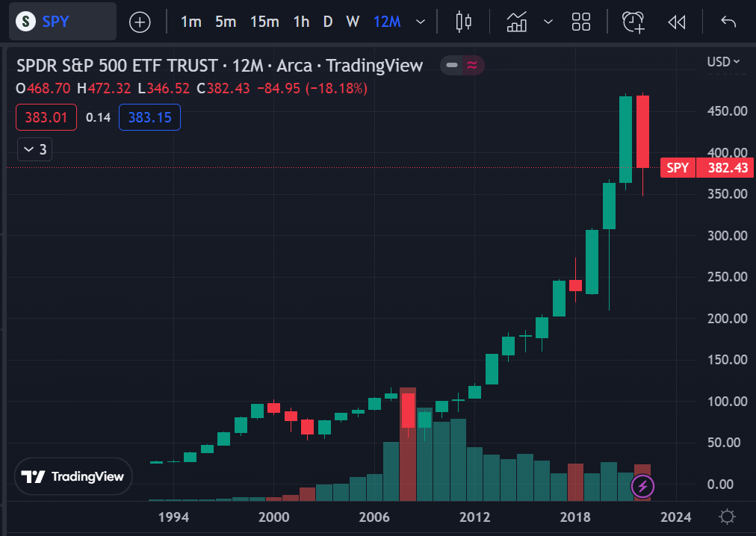The image size is (756, 536).
Task: Open the Indicators chart icon
Action: (517, 22)
